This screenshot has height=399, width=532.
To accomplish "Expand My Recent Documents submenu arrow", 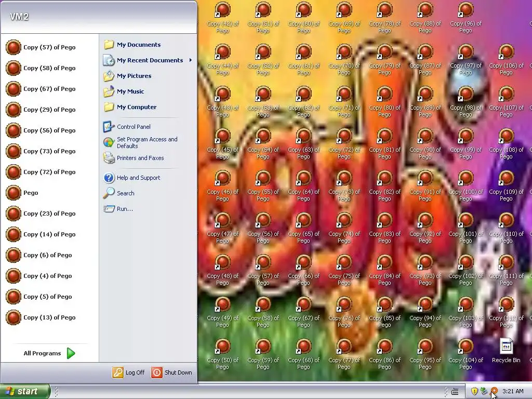I will (191, 60).
